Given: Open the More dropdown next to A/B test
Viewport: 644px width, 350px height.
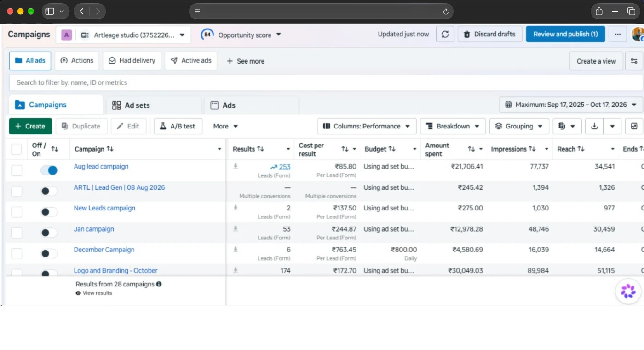Looking at the screenshot, I should pyautogui.click(x=225, y=126).
